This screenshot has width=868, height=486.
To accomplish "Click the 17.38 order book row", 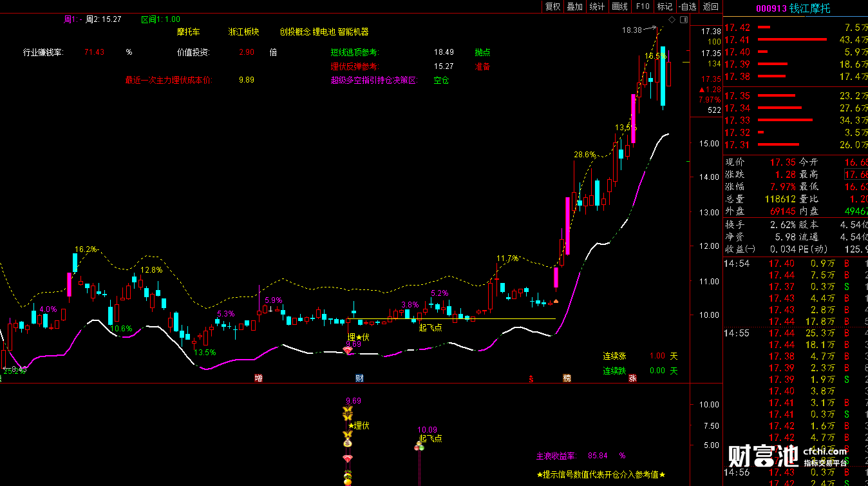I will [795, 76].
